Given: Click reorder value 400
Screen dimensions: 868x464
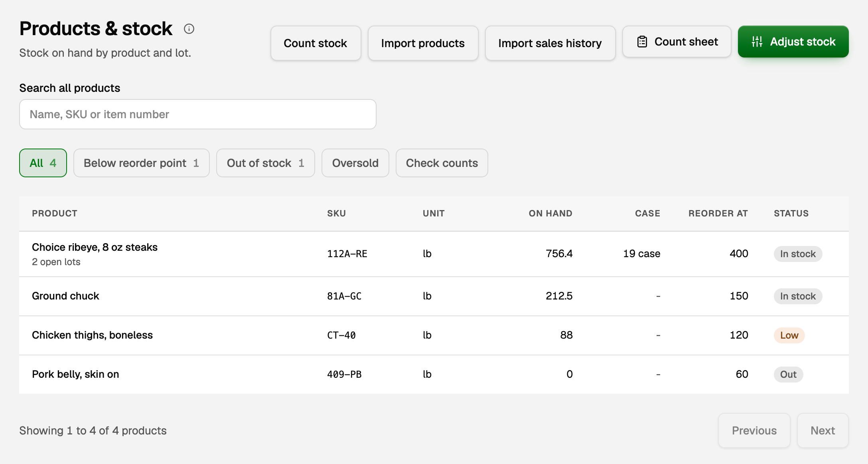Looking at the screenshot, I should pos(739,254).
